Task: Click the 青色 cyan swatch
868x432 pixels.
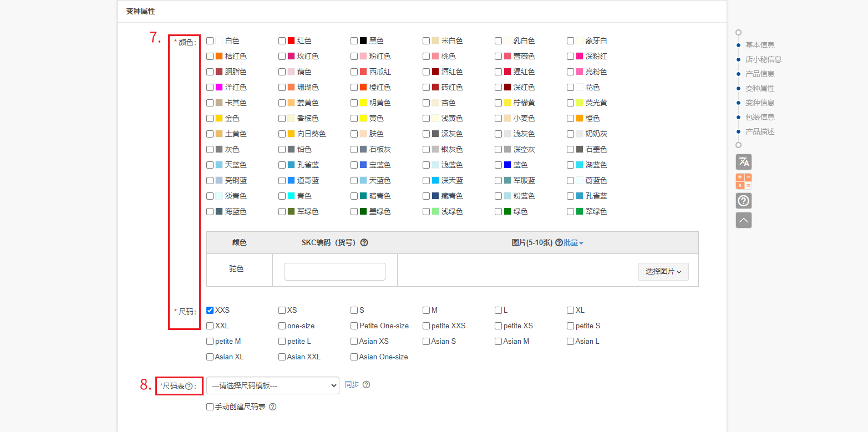Action: pyautogui.click(x=291, y=196)
